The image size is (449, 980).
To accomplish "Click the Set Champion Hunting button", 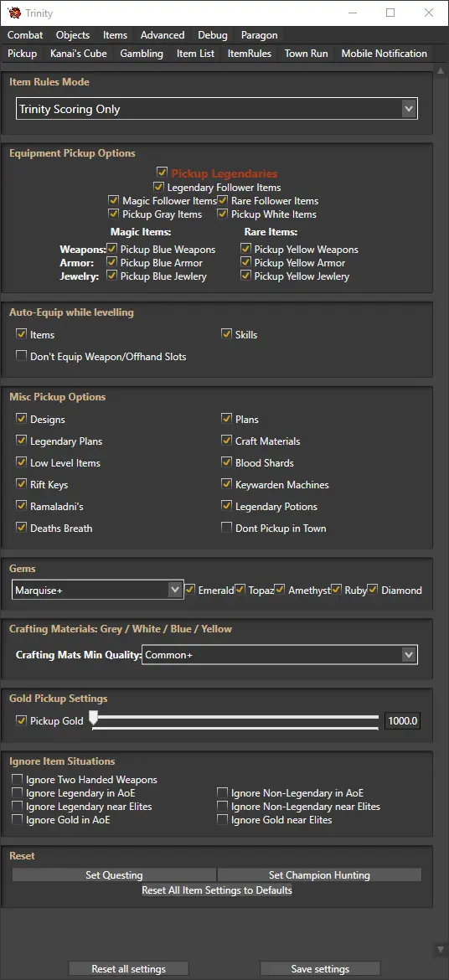I will pyautogui.click(x=319, y=875).
